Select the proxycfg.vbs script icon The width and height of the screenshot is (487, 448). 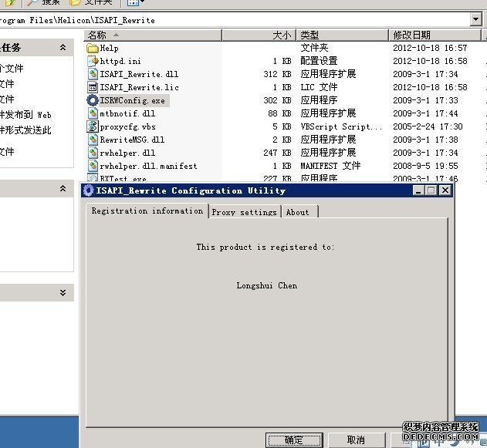(x=93, y=126)
